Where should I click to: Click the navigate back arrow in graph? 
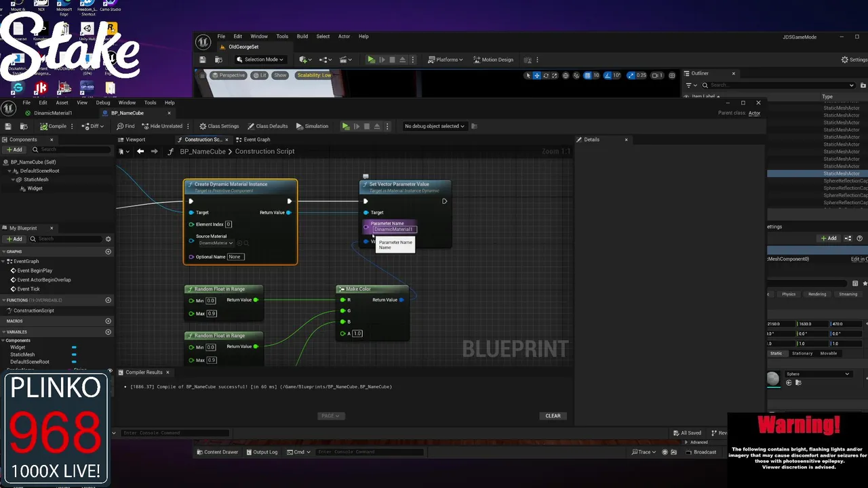(140, 151)
